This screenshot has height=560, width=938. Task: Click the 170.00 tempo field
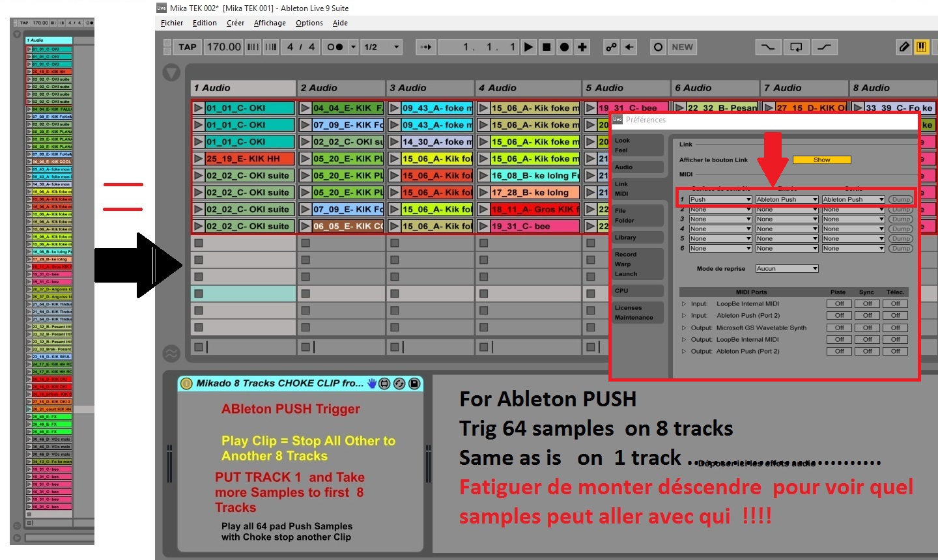(x=223, y=47)
